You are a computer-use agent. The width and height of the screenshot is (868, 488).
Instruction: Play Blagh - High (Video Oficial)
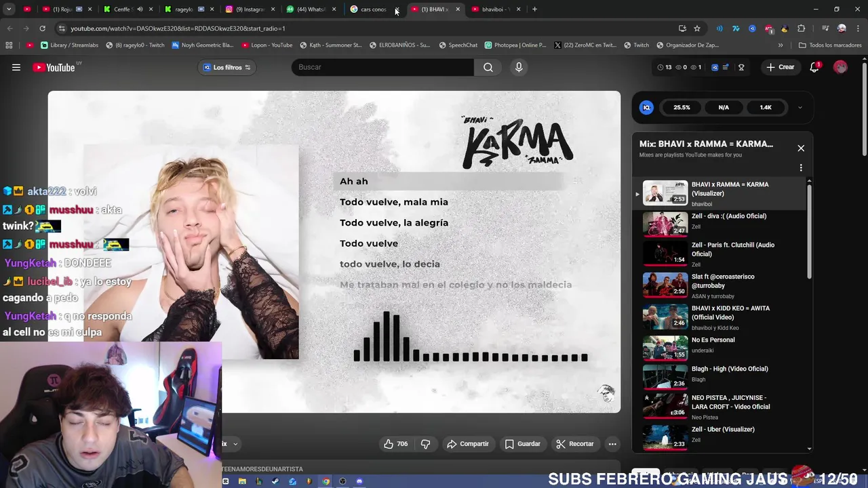coord(665,376)
